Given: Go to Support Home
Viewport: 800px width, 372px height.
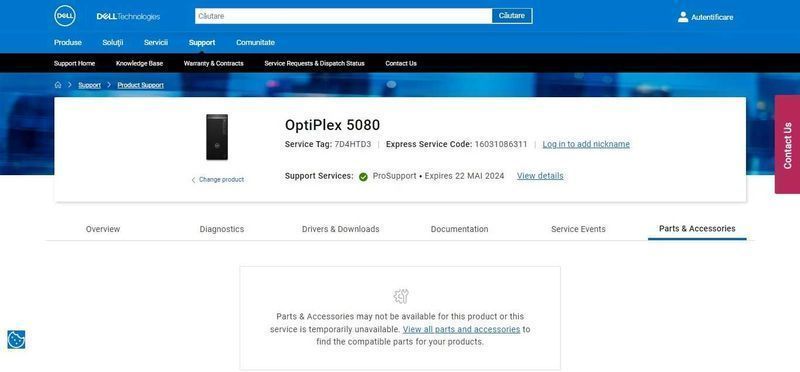Looking at the screenshot, I should click(74, 64).
